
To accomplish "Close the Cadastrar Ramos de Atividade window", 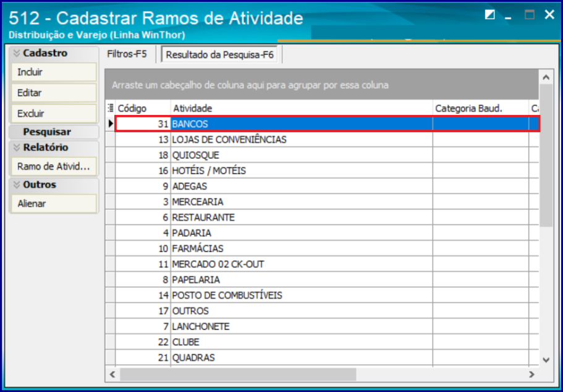I will coord(549,15).
